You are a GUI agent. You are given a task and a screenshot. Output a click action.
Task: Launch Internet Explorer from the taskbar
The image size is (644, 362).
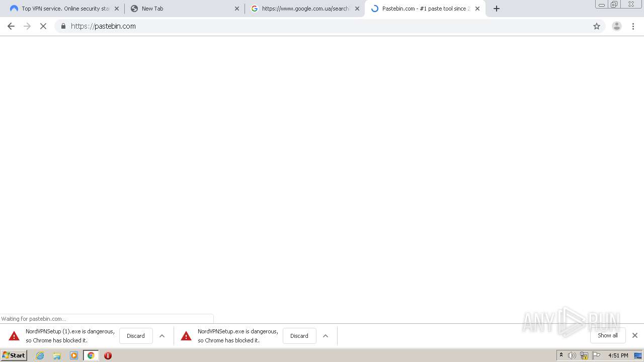tap(40, 355)
